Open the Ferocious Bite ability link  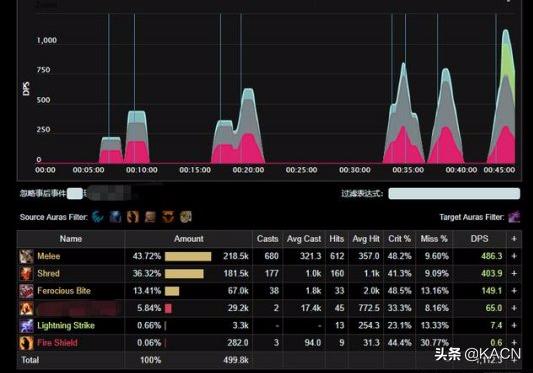tap(64, 291)
